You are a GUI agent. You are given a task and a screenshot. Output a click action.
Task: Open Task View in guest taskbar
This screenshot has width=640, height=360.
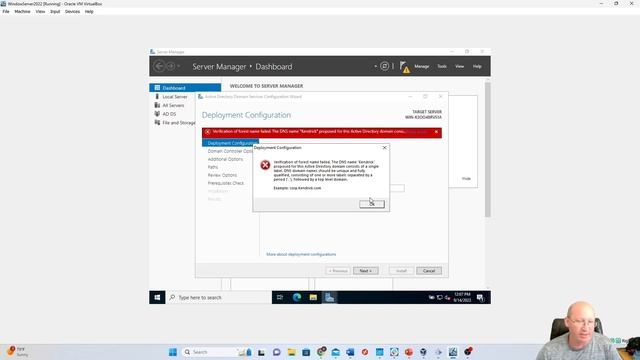(280, 297)
